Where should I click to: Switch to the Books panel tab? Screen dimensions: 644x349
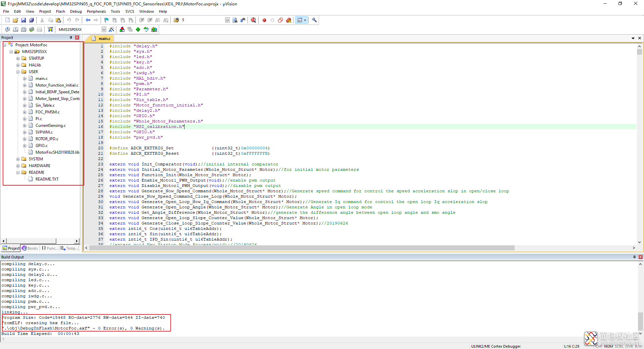[30, 248]
